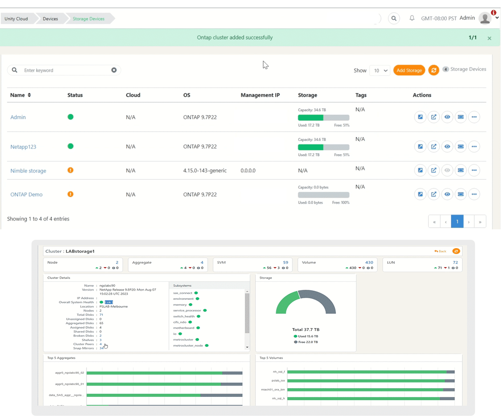This screenshot has height=420, width=504.
Task: Navigate to Unity Cloud breadcrumb
Action: [x=17, y=18]
